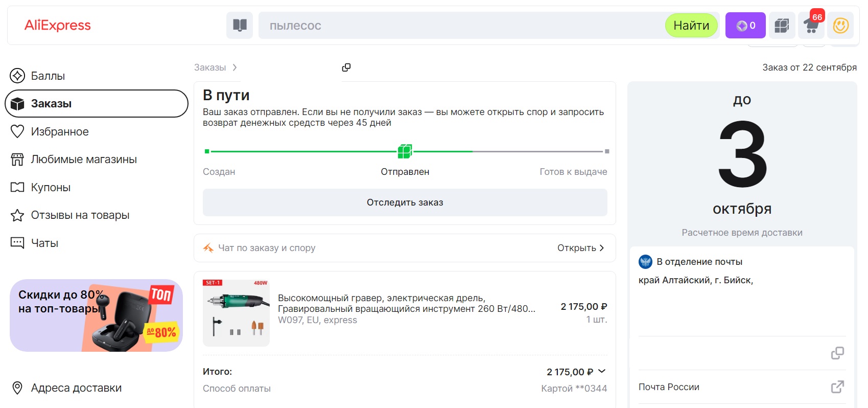Open Почта России external link icon
Screen dimensions: 868x408
click(837, 387)
